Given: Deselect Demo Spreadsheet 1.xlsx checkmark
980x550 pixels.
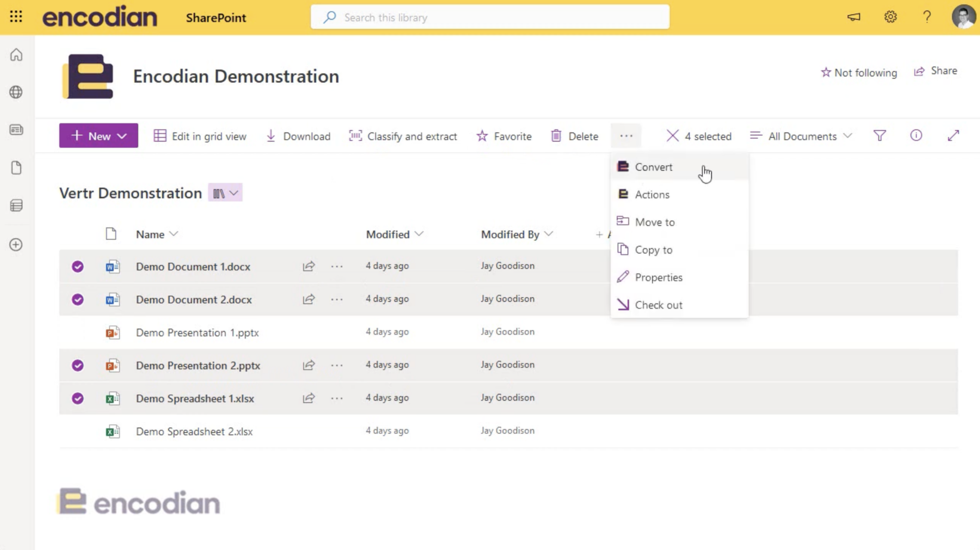Looking at the screenshot, I should pos(78,398).
